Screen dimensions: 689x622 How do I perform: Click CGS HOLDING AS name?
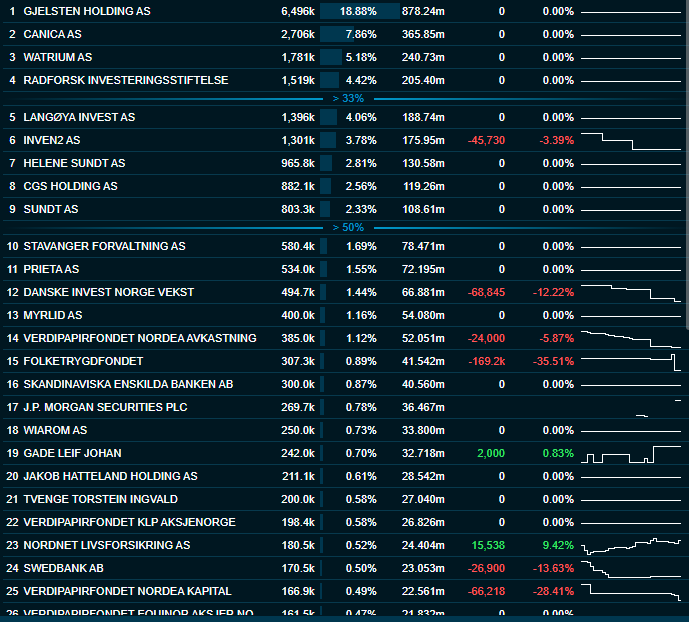[x=70, y=186]
